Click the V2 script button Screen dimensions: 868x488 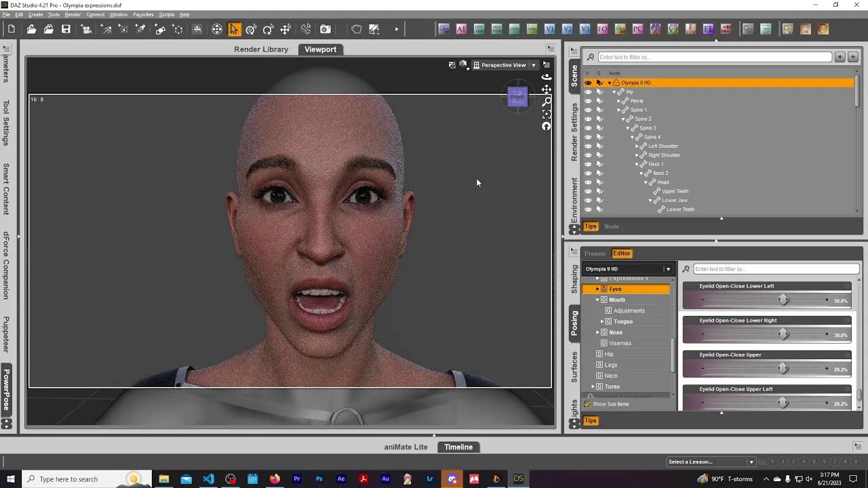pyautogui.click(x=568, y=29)
